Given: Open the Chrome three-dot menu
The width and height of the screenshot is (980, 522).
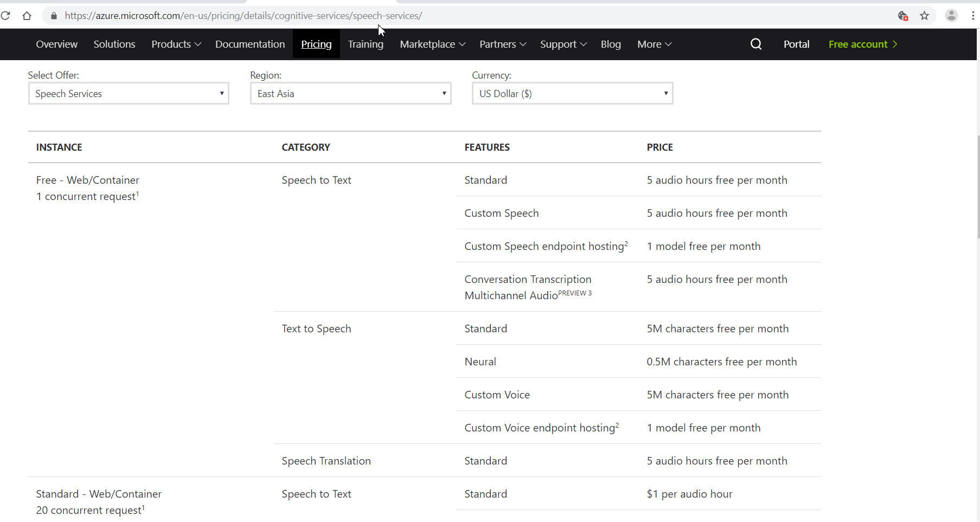Looking at the screenshot, I should pos(973,16).
